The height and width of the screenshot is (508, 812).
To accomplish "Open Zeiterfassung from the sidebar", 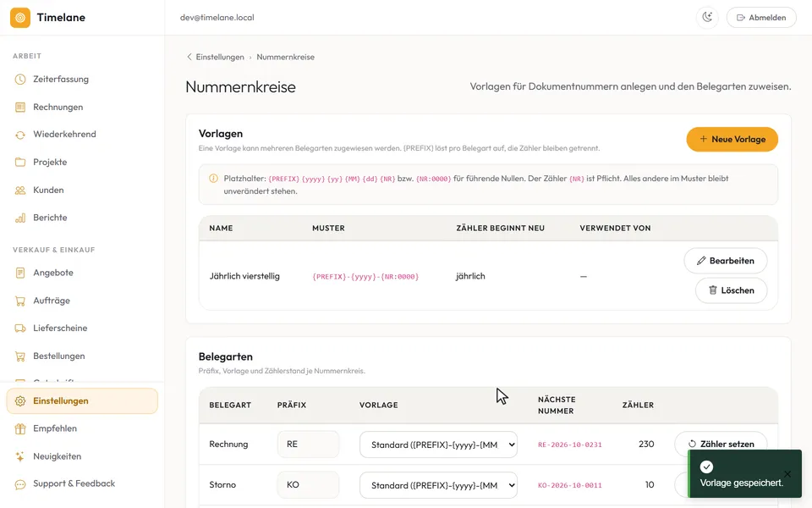I will pos(61,80).
